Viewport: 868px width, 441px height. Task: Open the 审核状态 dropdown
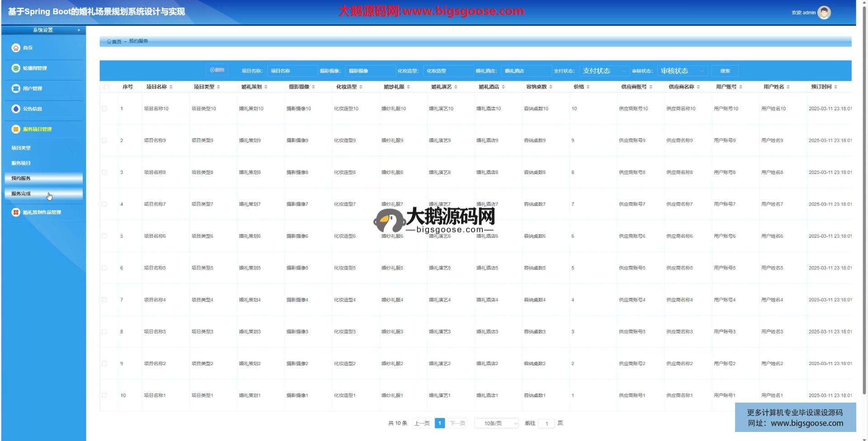pos(682,71)
